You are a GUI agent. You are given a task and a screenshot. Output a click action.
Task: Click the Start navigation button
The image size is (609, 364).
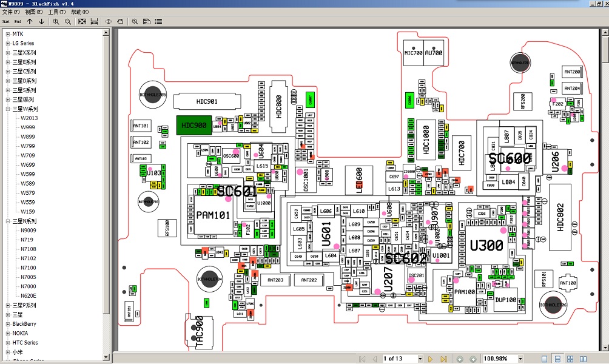[6, 21]
